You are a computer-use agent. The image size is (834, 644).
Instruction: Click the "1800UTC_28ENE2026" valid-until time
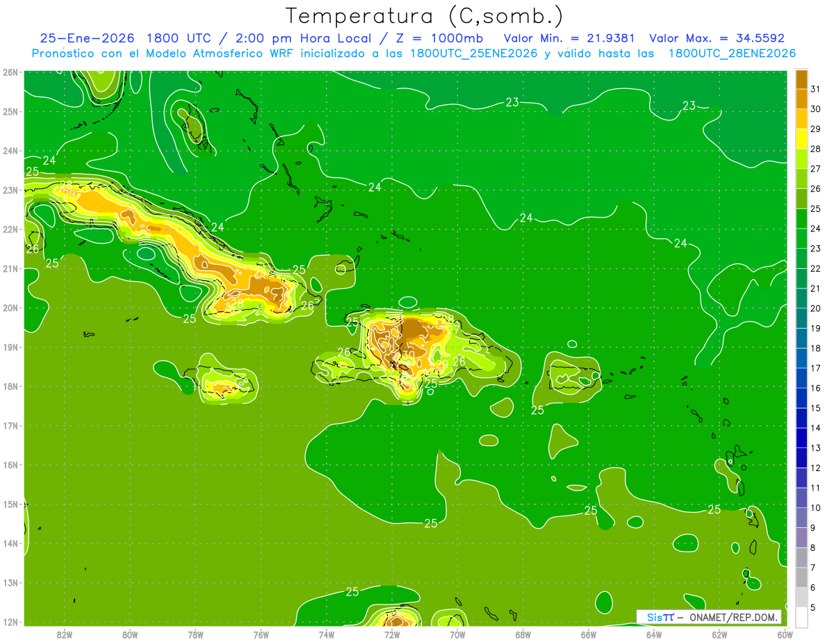(732, 53)
